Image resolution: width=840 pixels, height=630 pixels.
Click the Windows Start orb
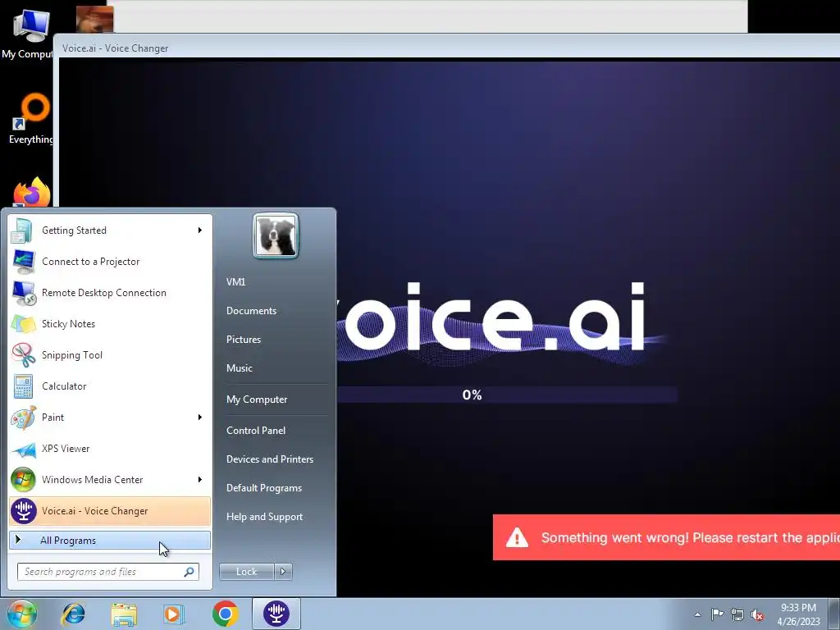(21, 614)
